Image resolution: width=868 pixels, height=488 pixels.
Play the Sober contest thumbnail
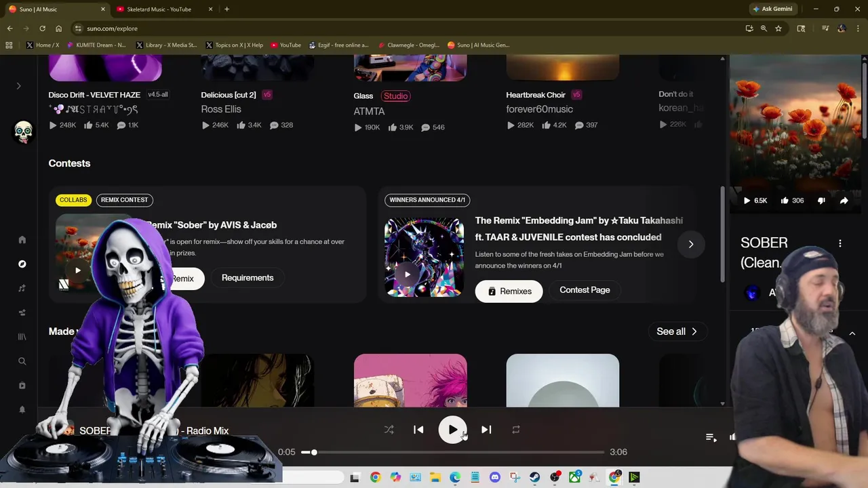click(78, 271)
